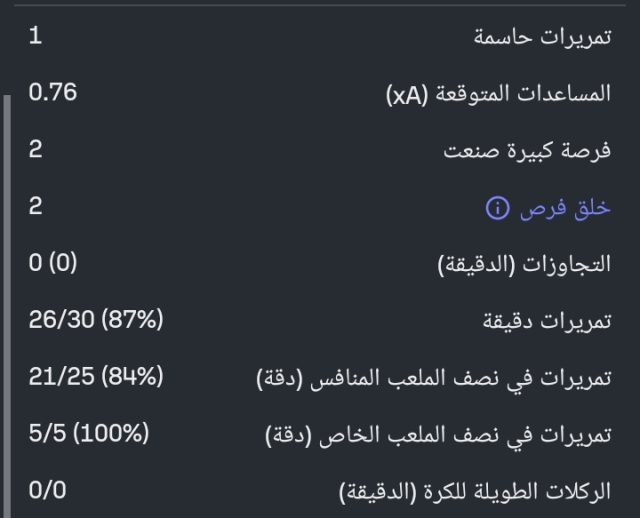Screen dimensions: 640x518
Task: Select the فرصة كبيرة صنعت label
Action: 527,151
